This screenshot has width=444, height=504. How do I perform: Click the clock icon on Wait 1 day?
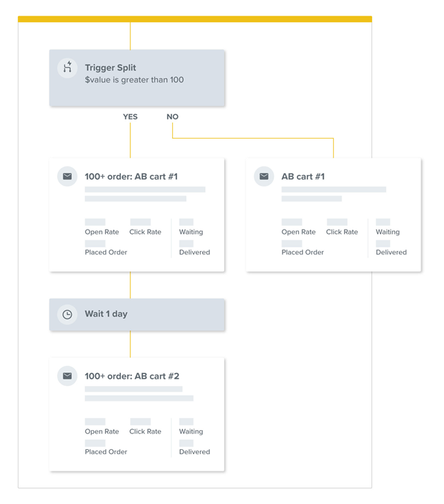coord(68,314)
